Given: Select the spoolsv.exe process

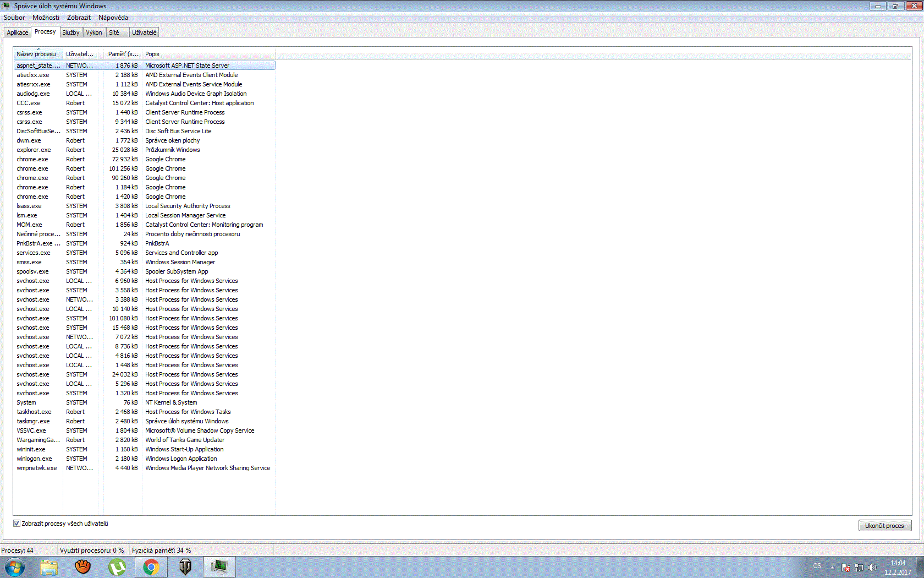Looking at the screenshot, I should [144, 271].
